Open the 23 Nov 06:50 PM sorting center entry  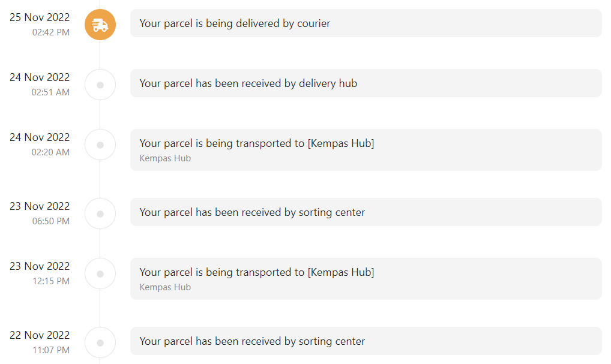coord(366,212)
